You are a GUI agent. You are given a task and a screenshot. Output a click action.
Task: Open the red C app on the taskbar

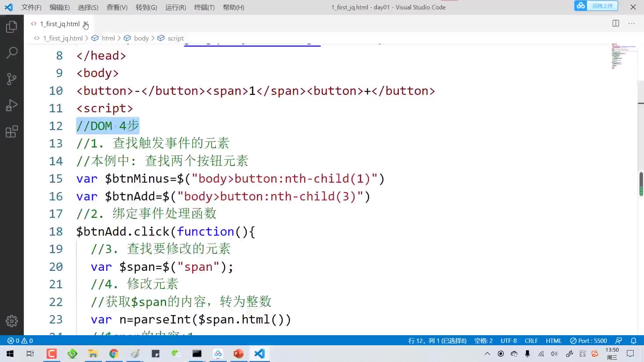[51, 354]
